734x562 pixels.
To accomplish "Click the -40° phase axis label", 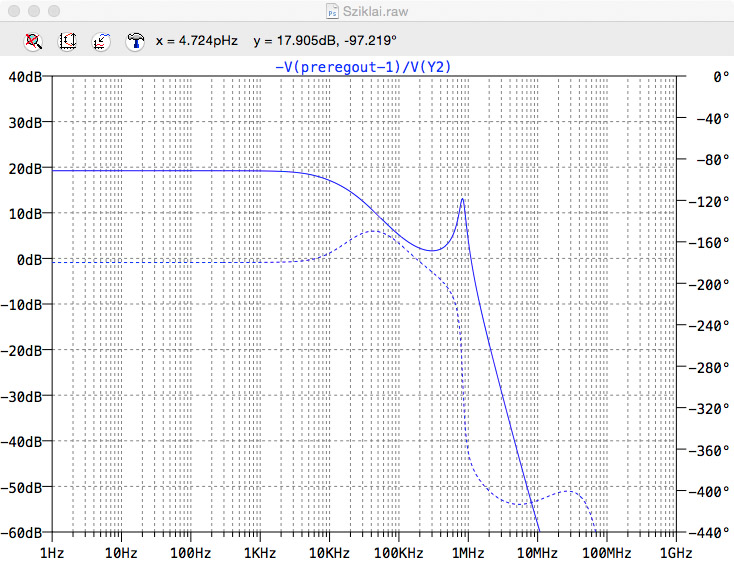I will 713,118.
